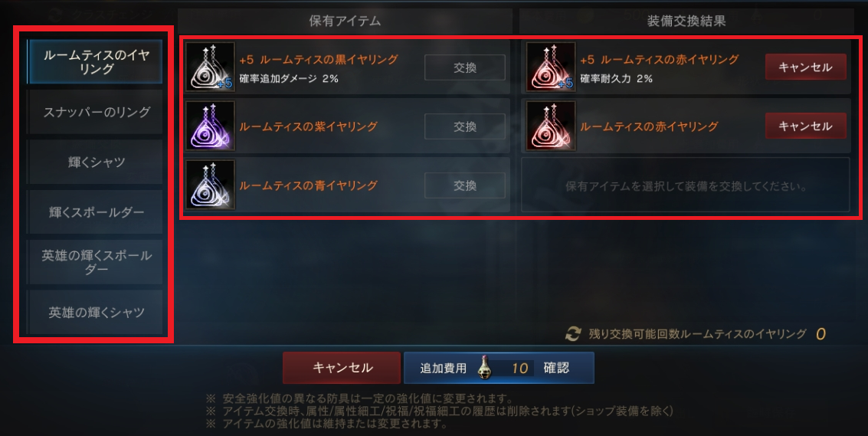This screenshot has height=436, width=868.
Task: Click the second red earring result icon
Action: (x=551, y=126)
